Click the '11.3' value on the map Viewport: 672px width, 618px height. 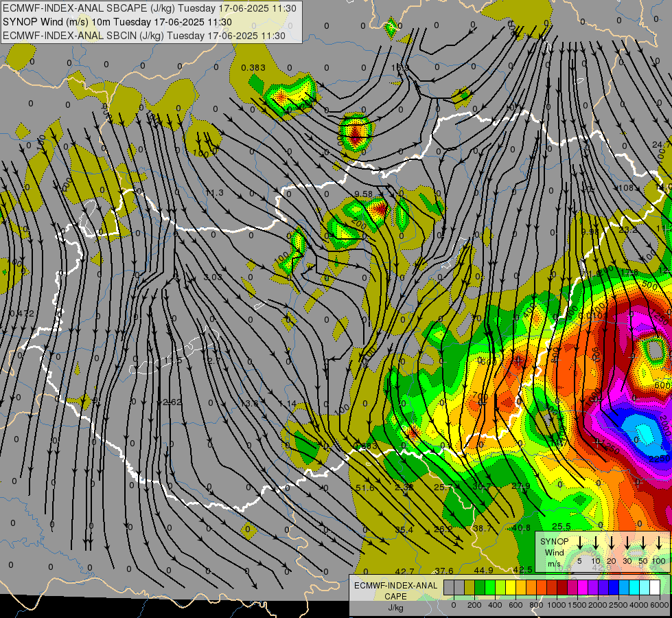tap(214, 192)
